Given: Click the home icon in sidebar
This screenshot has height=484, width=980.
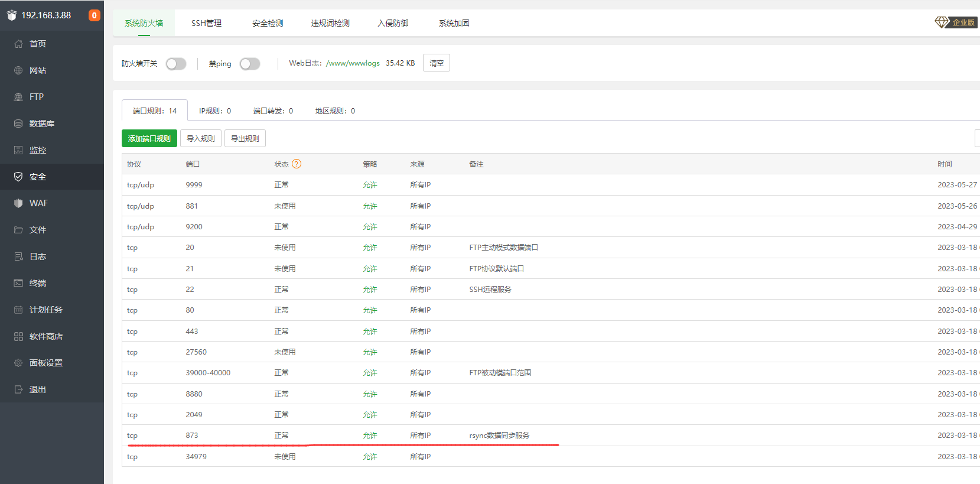Looking at the screenshot, I should [x=18, y=44].
